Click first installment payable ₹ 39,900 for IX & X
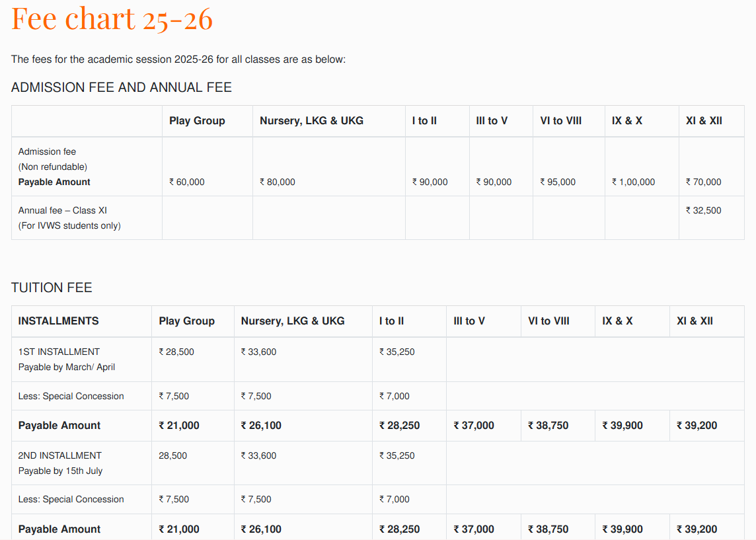The height and width of the screenshot is (540, 756). click(623, 426)
